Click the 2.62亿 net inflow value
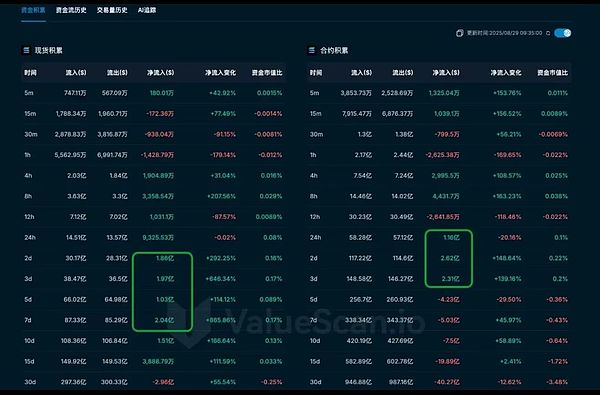The image size is (600, 395). click(450, 258)
